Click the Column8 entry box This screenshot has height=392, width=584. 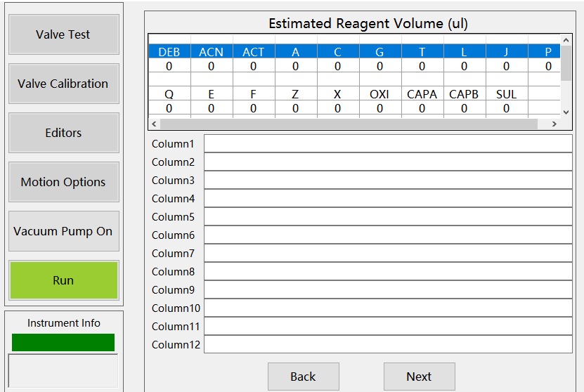pos(388,271)
